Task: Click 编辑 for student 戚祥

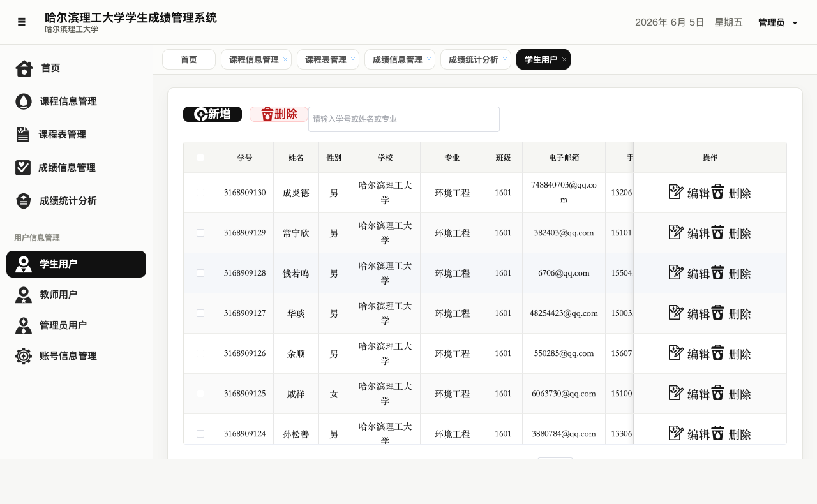Action: click(x=698, y=394)
